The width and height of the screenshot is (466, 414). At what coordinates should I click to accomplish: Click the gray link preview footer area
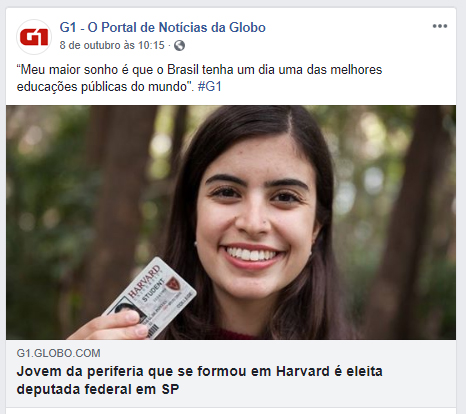(231, 373)
